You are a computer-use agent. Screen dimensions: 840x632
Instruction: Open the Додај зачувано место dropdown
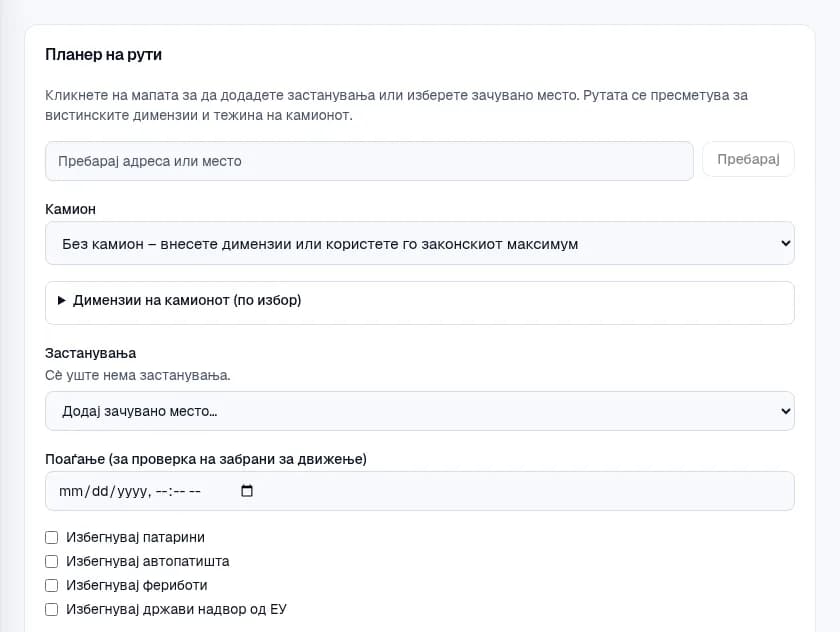click(x=419, y=411)
